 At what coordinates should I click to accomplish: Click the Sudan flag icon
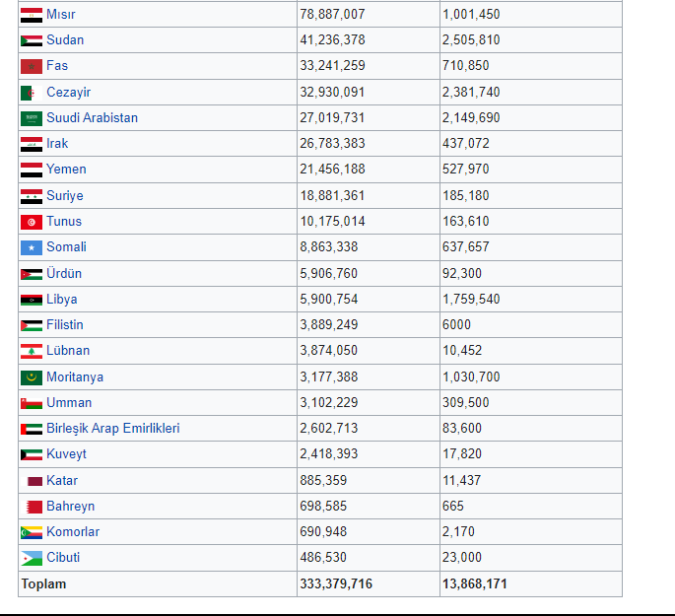click(32, 40)
